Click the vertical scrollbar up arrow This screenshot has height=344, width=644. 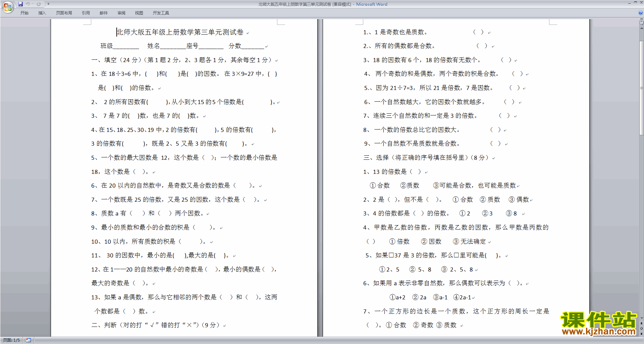(641, 28)
